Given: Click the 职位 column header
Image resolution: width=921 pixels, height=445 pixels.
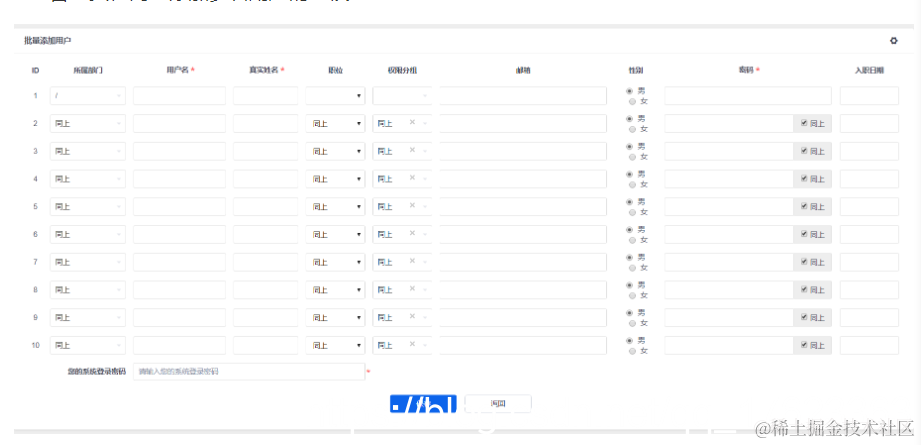Looking at the screenshot, I should (x=335, y=70).
